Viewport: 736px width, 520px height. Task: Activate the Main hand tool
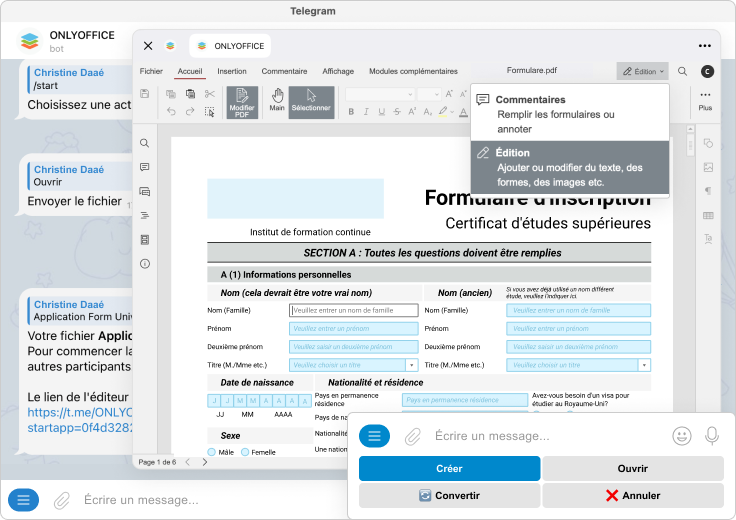tap(277, 100)
